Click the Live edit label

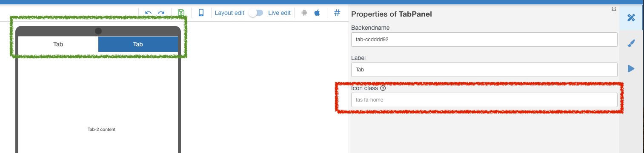click(x=279, y=13)
